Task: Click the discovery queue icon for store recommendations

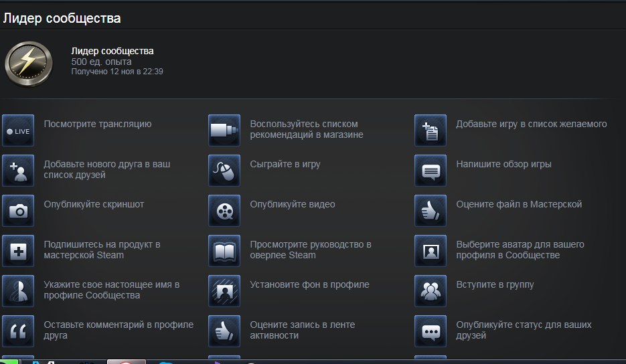Action: 224,130
